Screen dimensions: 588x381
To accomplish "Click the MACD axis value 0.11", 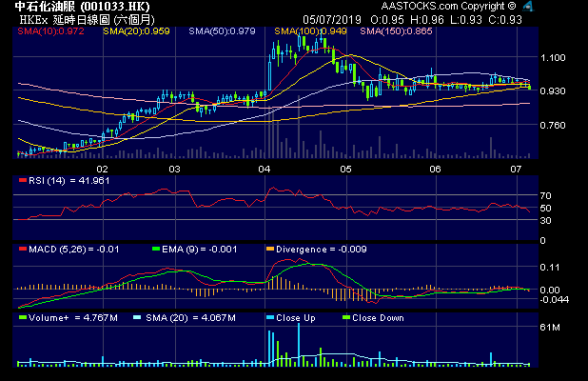I will [550, 268].
